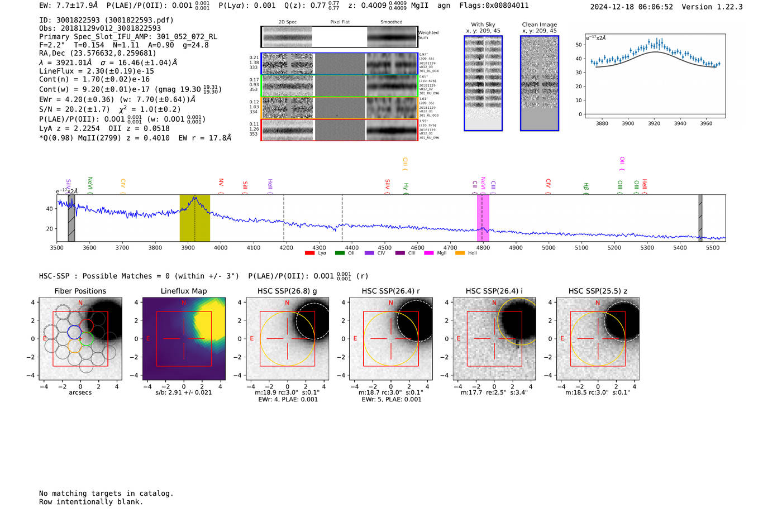The width and height of the screenshot is (782, 532).
Task: Click the Pixel Flat column header
Action: (340, 22)
